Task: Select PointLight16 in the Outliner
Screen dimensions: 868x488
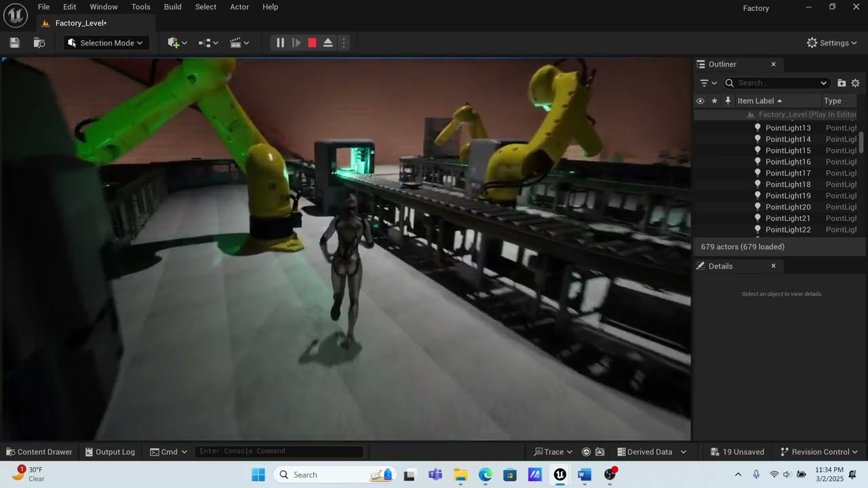Action: 776,162
